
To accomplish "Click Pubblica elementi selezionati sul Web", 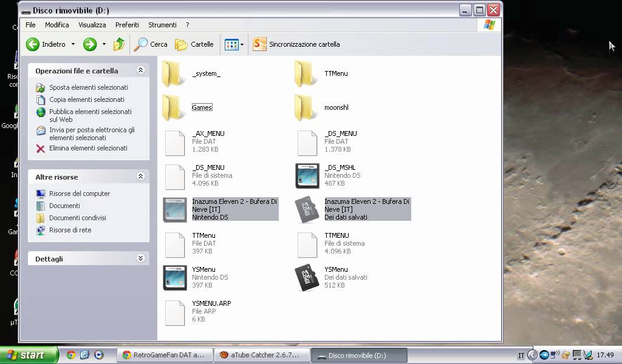I will pyautogui.click(x=90, y=116).
